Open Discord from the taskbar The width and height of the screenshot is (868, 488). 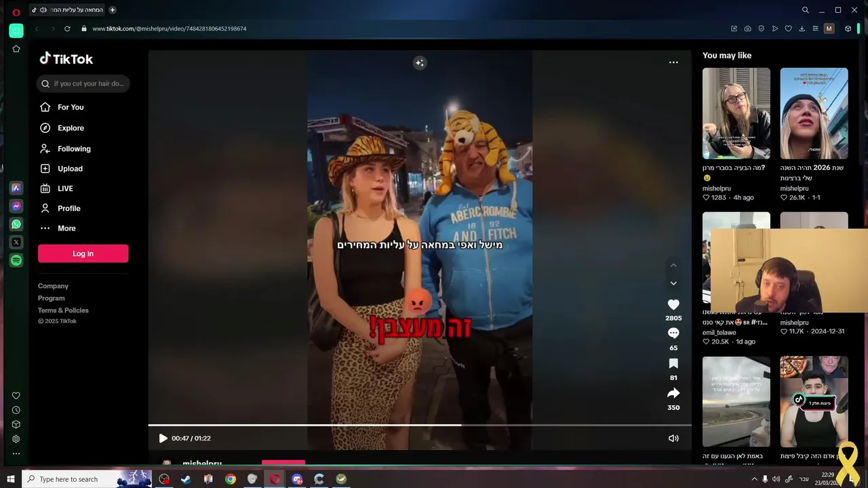tap(297, 479)
